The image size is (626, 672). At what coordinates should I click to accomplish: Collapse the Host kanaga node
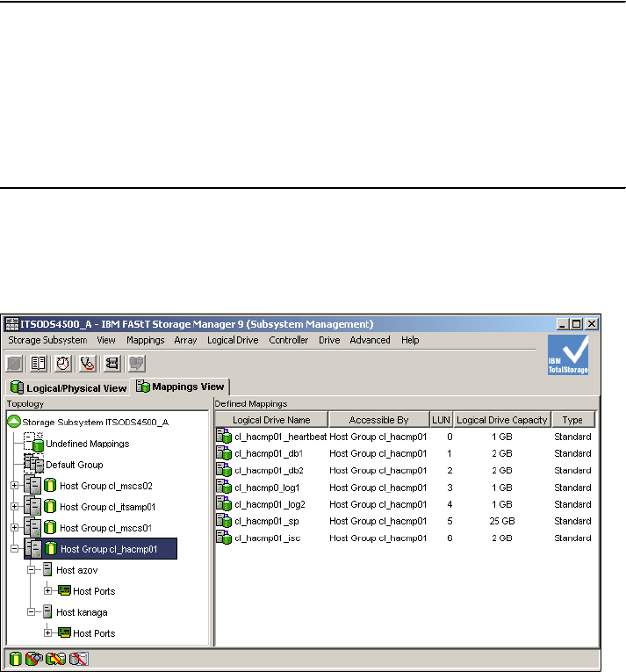click(x=32, y=611)
